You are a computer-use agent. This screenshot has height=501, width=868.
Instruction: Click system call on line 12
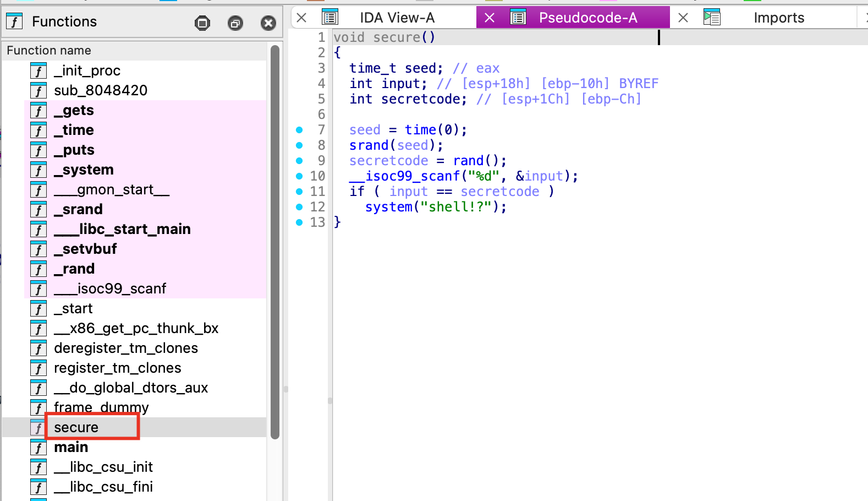tap(389, 207)
